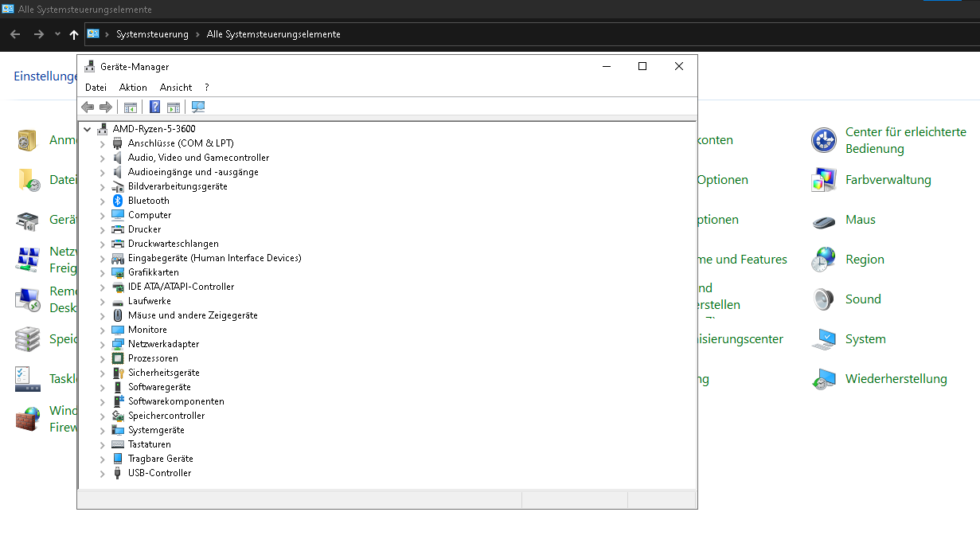
Task: Expand the Computer node
Action: point(102,215)
